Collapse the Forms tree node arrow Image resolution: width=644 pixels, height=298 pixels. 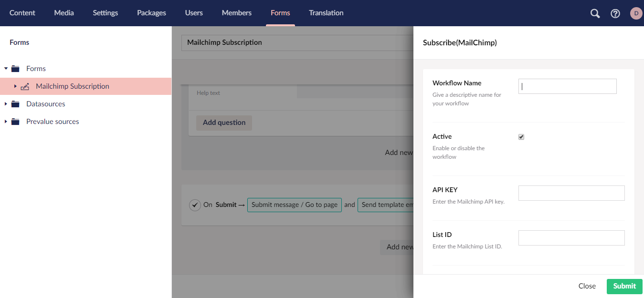click(6, 69)
